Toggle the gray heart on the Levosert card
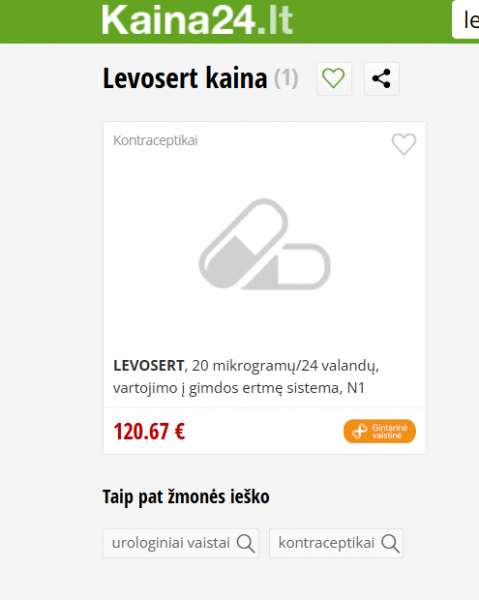479x600 pixels. point(404,144)
